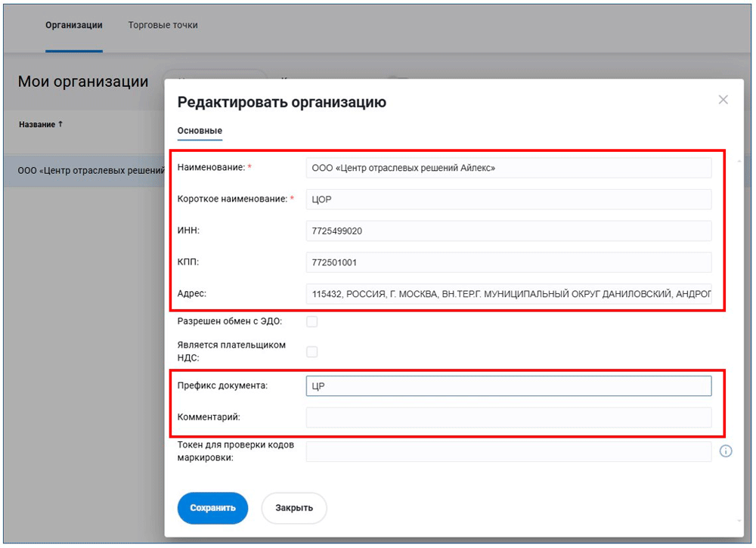
Task: Click the sort arrow in Название column header
Action: (x=60, y=124)
